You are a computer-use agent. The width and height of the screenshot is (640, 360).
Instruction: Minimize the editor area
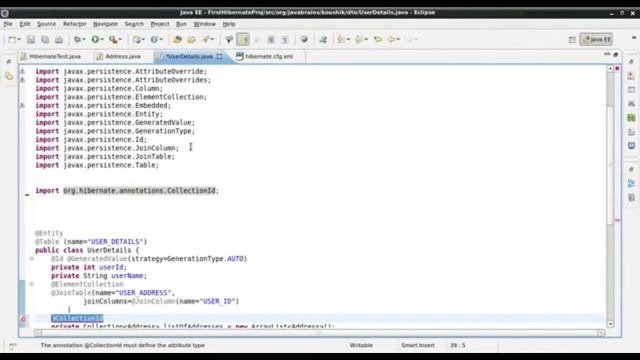[x=607, y=54]
